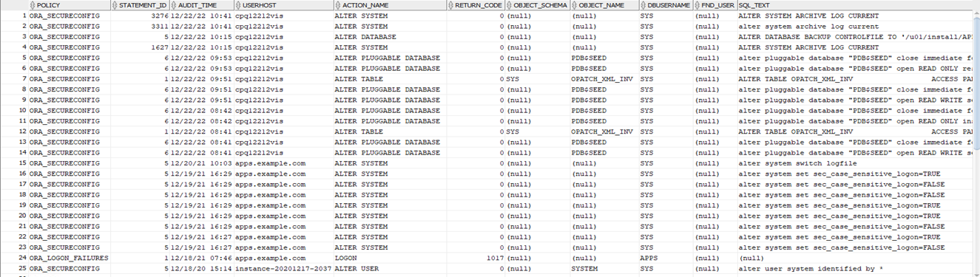
Task: Select row 1 ARCHIVE LOG CURRENT SQL text
Action: click(x=808, y=16)
